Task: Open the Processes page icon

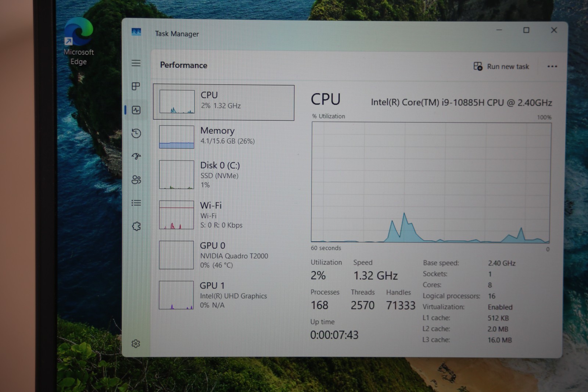Action: pos(136,86)
